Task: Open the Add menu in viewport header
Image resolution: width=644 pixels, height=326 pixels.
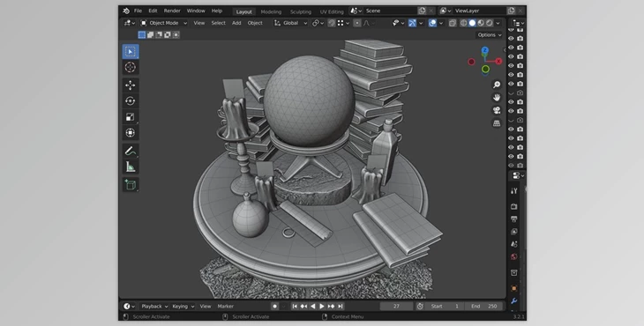Action: pos(236,23)
